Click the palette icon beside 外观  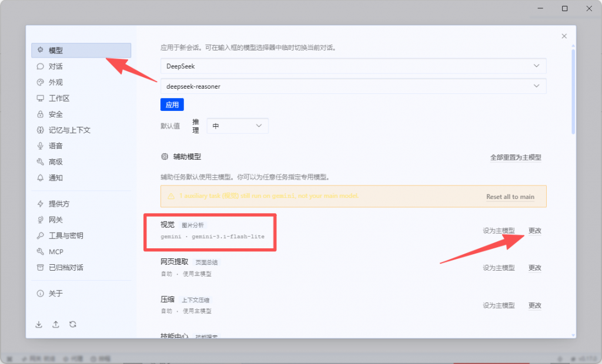click(x=41, y=82)
